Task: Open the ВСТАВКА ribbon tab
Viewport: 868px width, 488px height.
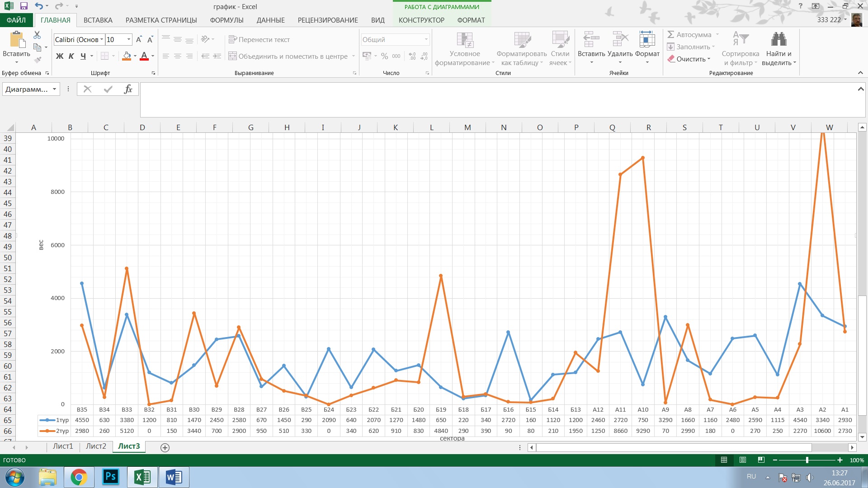Action: [x=98, y=20]
